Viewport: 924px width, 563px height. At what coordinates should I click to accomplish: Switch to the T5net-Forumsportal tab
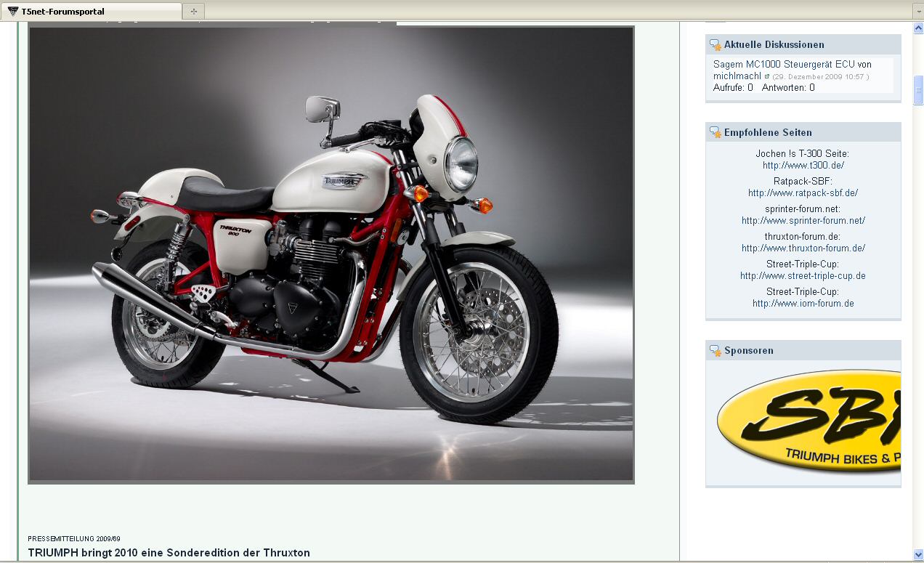point(91,11)
